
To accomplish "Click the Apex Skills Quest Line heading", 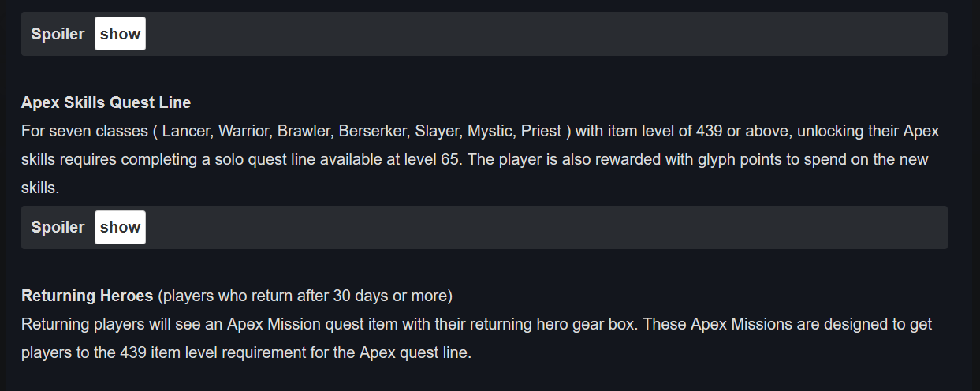I will click(x=106, y=102).
